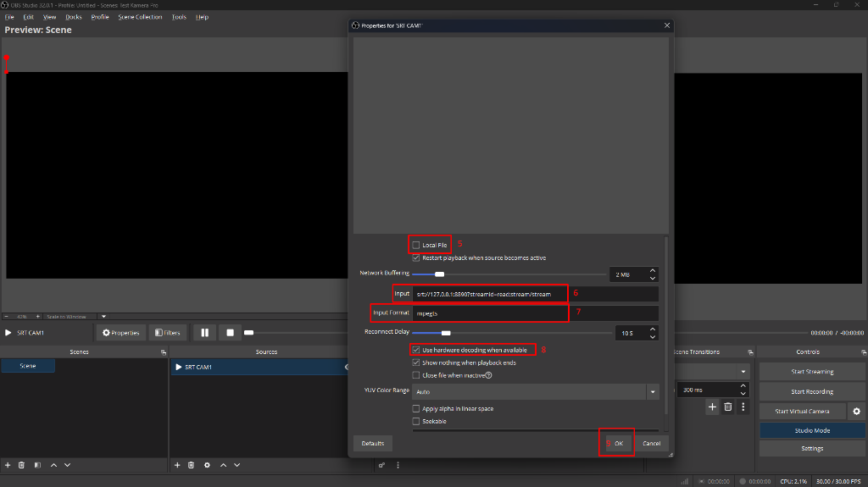
Task: Open preview scale dropdown arrow
Action: [x=103, y=317]
